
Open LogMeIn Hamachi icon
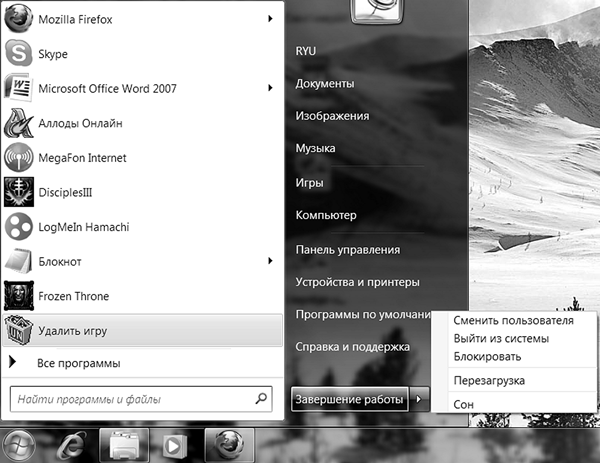pyautogui.click(x=19, y=226)
